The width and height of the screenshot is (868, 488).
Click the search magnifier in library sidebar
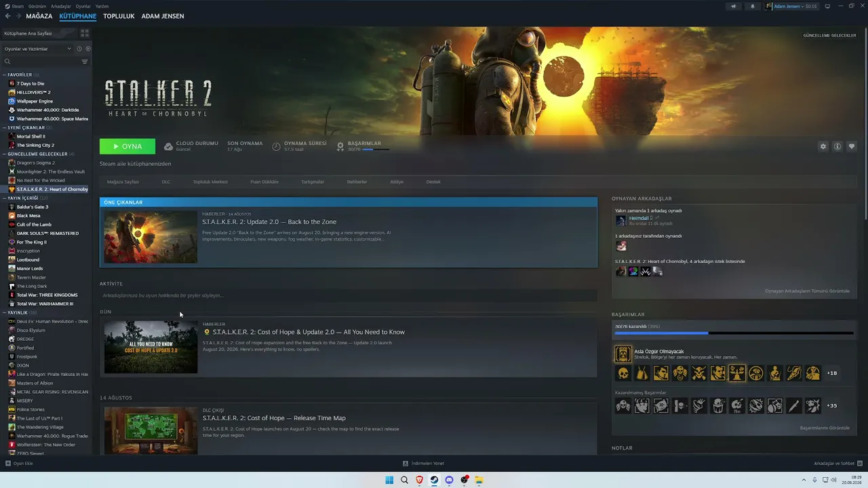(7, 62)
